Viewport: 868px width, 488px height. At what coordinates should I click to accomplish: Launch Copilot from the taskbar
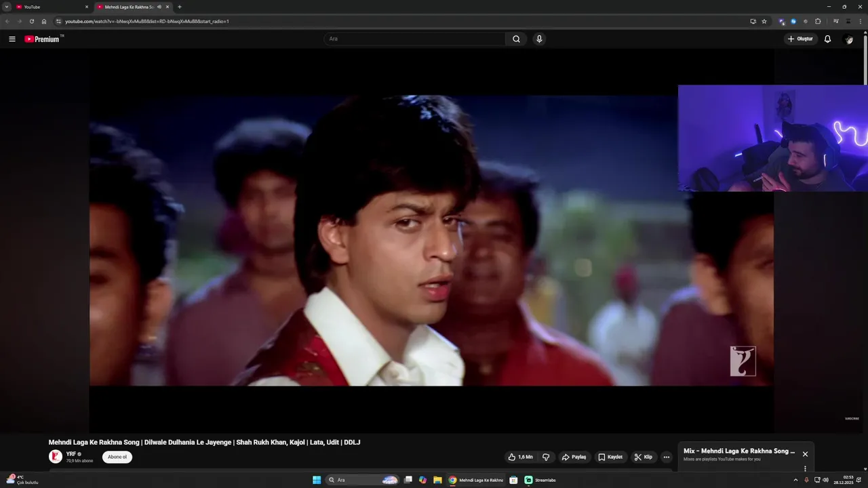423,480
